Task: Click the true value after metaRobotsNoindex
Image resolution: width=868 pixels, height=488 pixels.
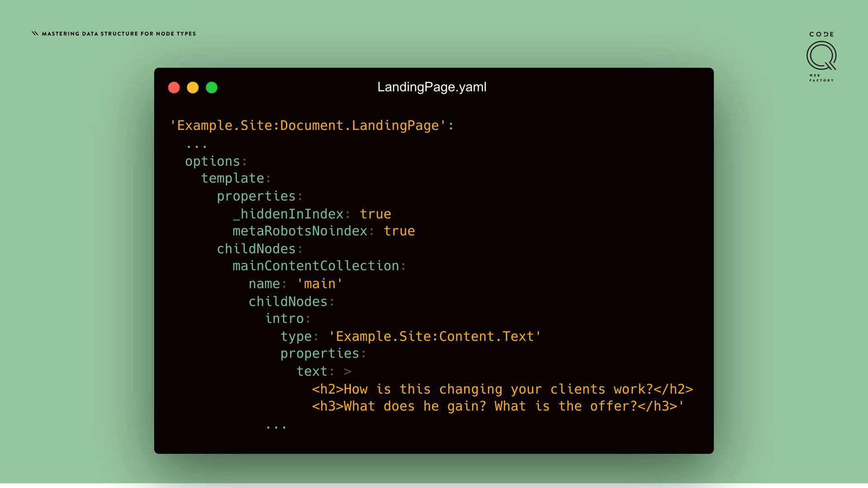Action: tap(399, 231)
